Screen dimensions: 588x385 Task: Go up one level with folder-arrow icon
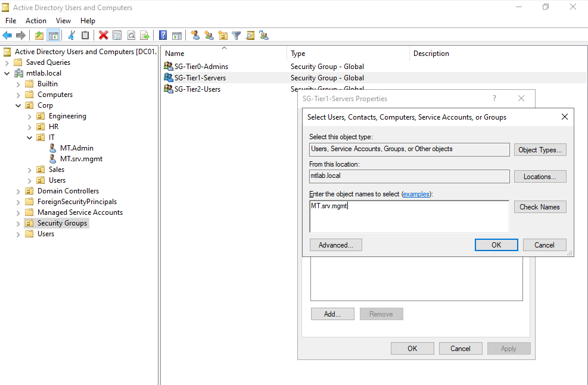pyautogui.click(x=39, y=36)
